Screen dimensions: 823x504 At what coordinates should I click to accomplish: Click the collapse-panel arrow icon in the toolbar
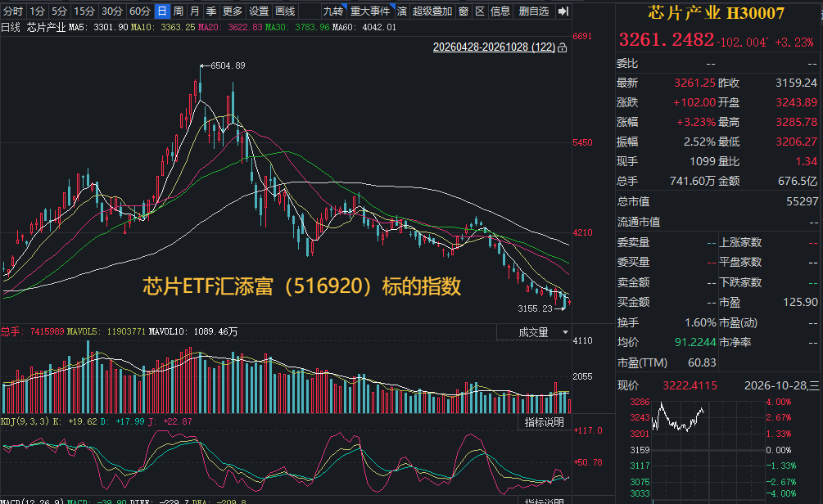tap(563, 11)
